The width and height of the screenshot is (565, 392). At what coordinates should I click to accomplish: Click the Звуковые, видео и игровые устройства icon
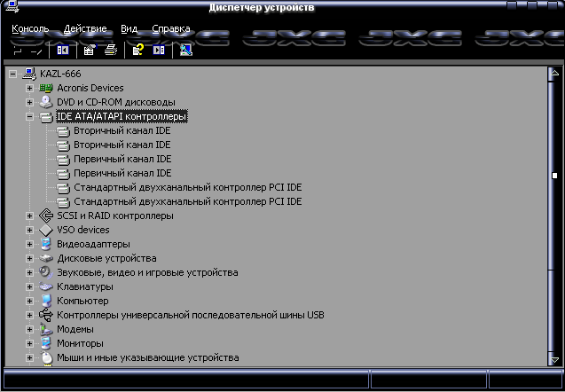[x=46, y=272]
